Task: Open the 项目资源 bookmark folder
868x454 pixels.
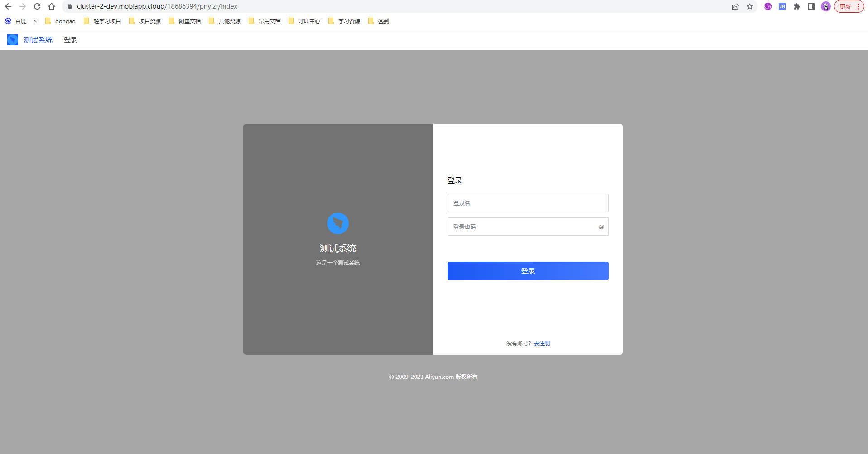Action: pyautogui.click(x=145, y=21)
